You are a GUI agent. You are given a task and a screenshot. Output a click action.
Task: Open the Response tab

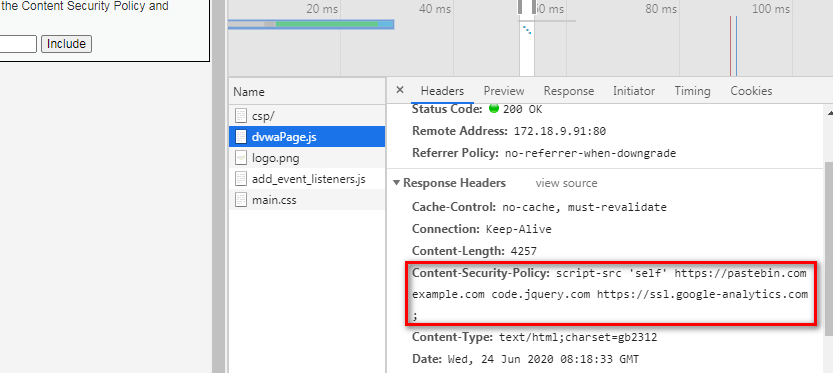click(568, 91)
